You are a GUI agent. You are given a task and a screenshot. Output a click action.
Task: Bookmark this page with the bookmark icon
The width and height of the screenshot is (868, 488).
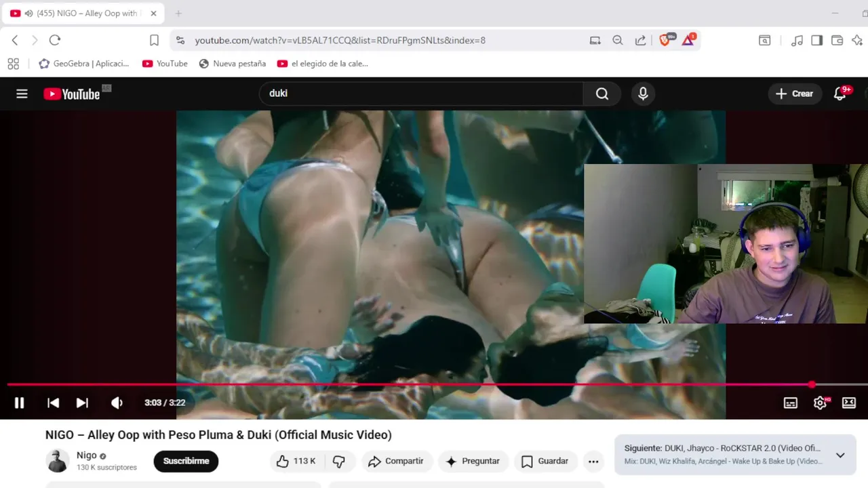154,41
